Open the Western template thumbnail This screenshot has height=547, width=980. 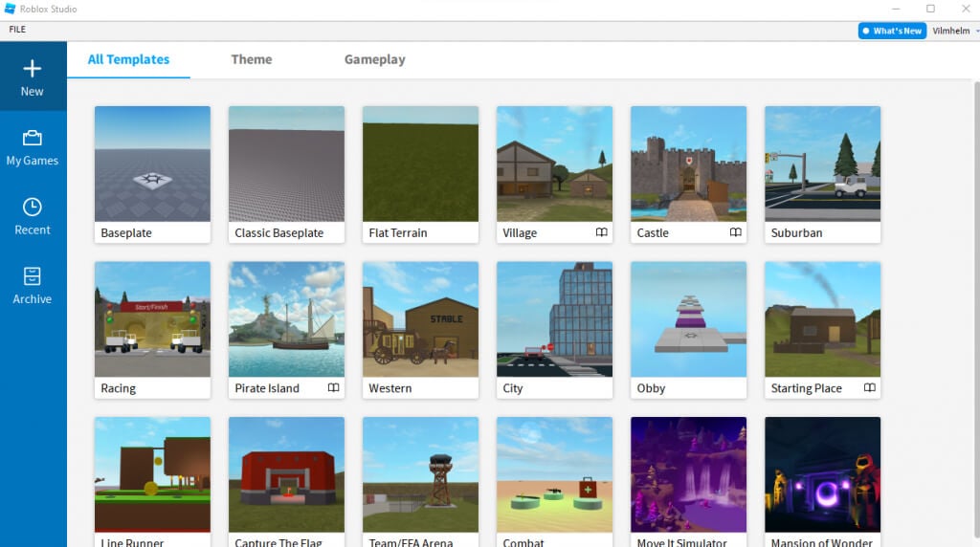click(420, 319)
